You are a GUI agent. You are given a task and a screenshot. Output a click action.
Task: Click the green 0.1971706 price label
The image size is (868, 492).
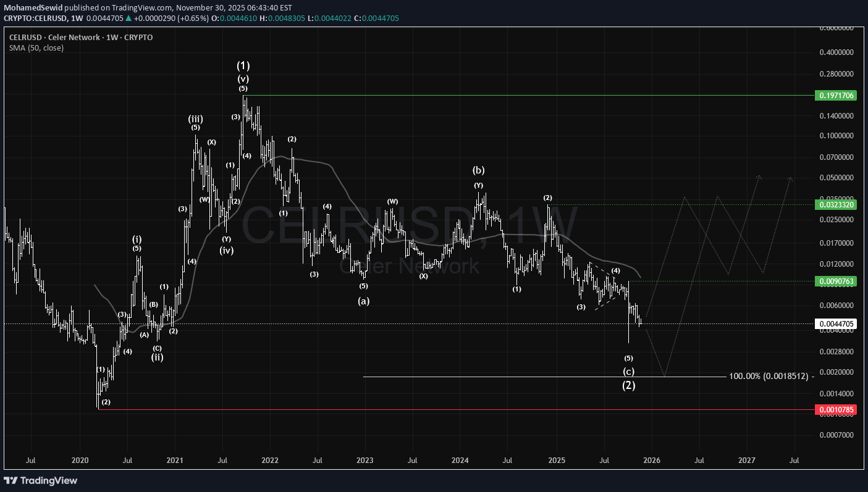coord(837,96)
